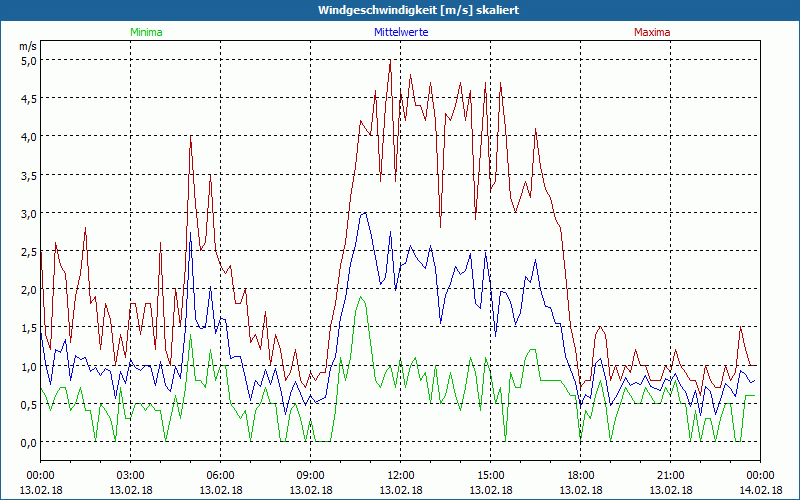
Task: Click the 2,5 y-axis tick label
Action: (29, 251)
